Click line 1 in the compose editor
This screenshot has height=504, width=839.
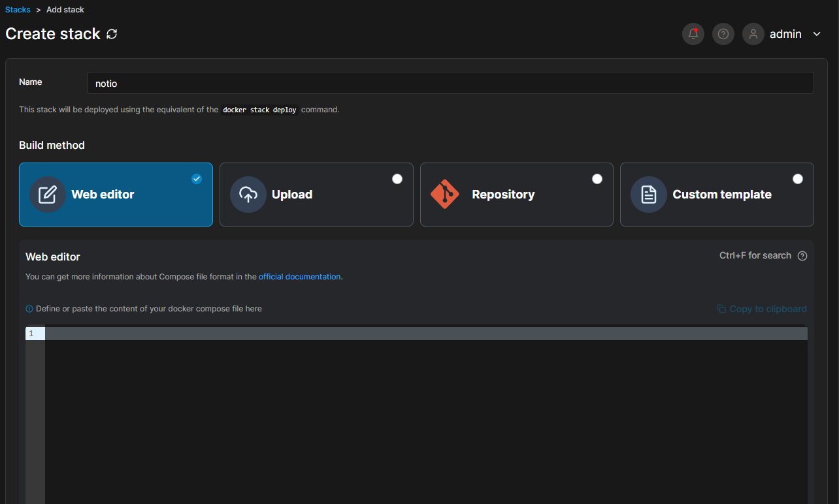pyautogui.click(x=425, y=334)
